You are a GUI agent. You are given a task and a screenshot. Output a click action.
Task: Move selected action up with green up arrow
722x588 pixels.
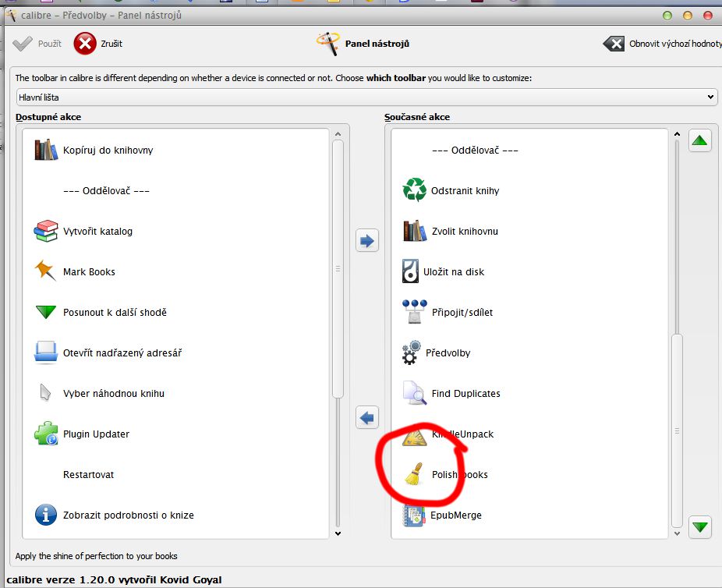pyautogui.click(x=700, y=140)
